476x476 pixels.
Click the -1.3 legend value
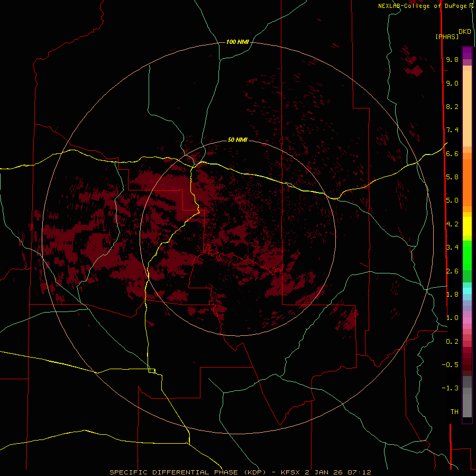click(x=450, y=388)
